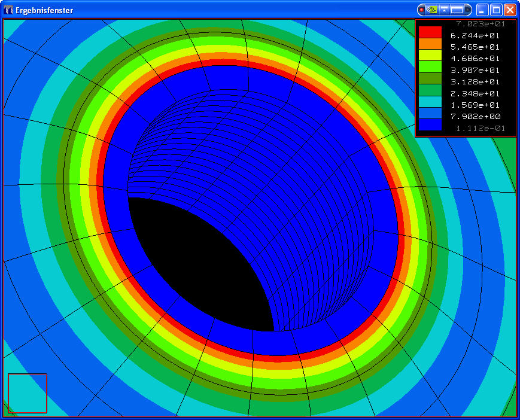
Task: Click the legend value 7.902e+00
Action: tap(476, 117)
